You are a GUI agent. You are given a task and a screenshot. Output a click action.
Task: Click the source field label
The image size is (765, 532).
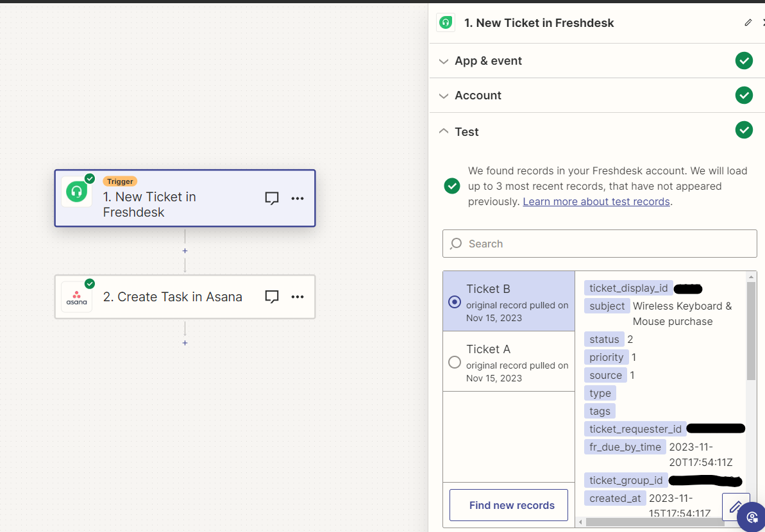pos(605,376)
